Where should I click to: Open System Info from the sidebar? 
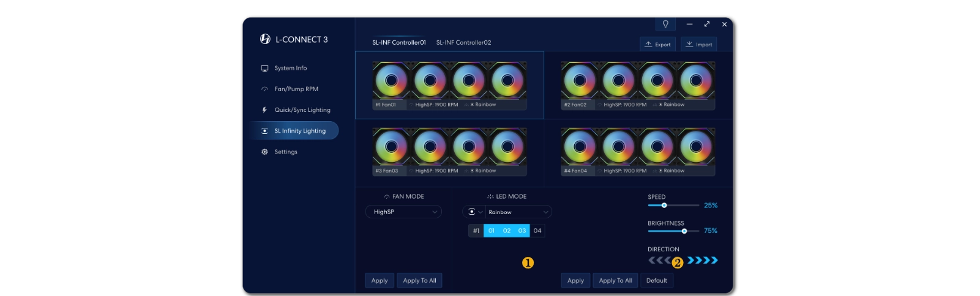click(x=290, y=68)
